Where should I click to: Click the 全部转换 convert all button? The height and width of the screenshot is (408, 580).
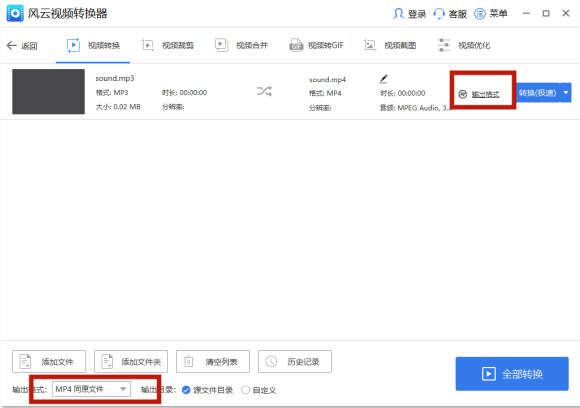tap(512, 374)
